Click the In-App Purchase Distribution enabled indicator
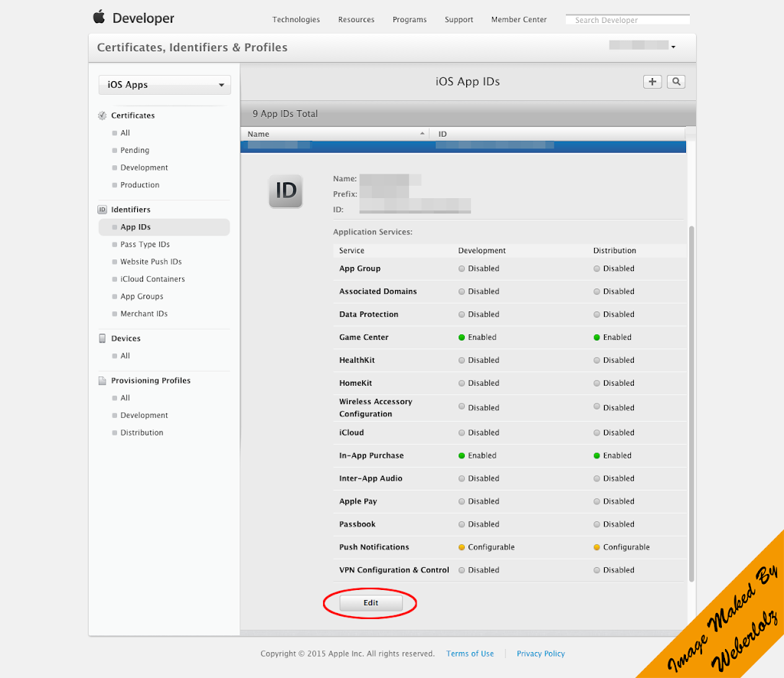The height and width of the screenshot is (678, 784). coord(596,455)
